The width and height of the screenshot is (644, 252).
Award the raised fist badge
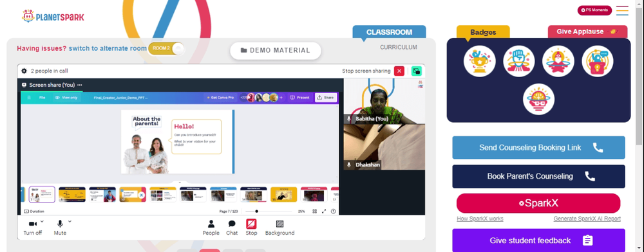click(x=518, y=61)
